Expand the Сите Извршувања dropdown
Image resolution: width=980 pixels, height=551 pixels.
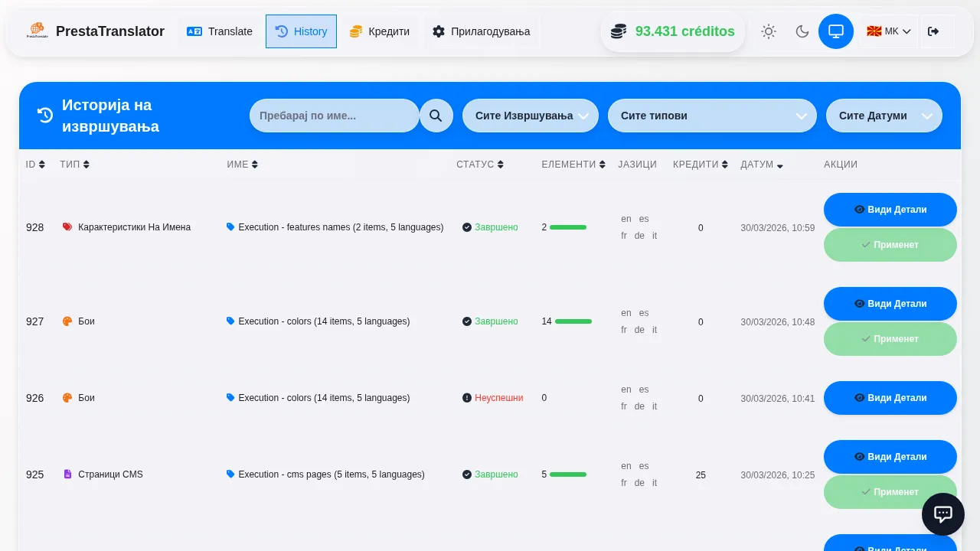point(530,116)
